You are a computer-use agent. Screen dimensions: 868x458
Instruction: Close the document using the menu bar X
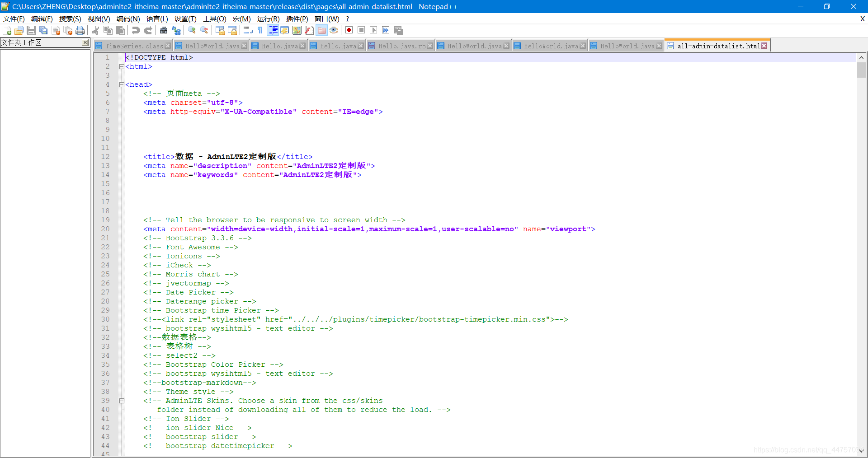coord(862,19)
